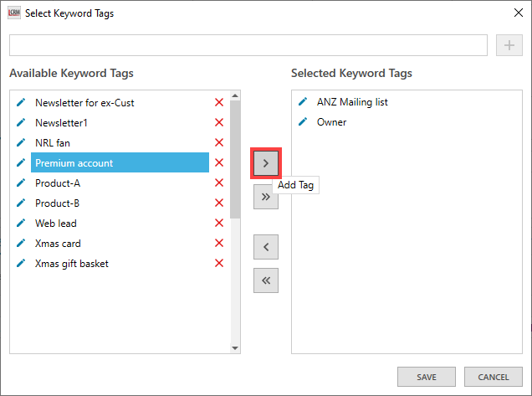Remove all tags with double left arrow
This screenshot has height=396, width=532.
[x=265, y=280]
